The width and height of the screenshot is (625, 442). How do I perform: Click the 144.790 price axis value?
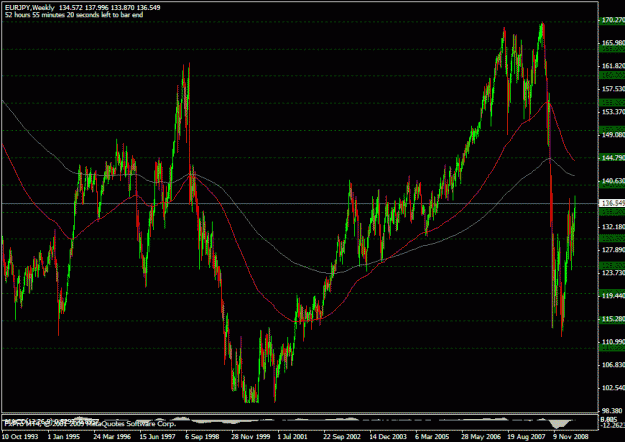(x=613, y=158)
